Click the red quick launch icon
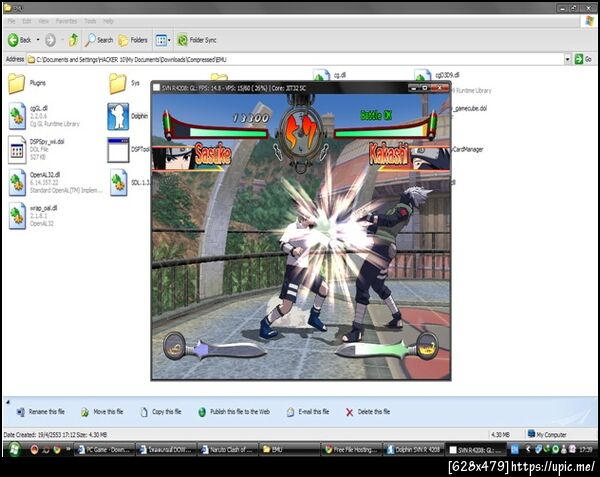This screenshot has width=600, height=477. (x=34, y=449)
